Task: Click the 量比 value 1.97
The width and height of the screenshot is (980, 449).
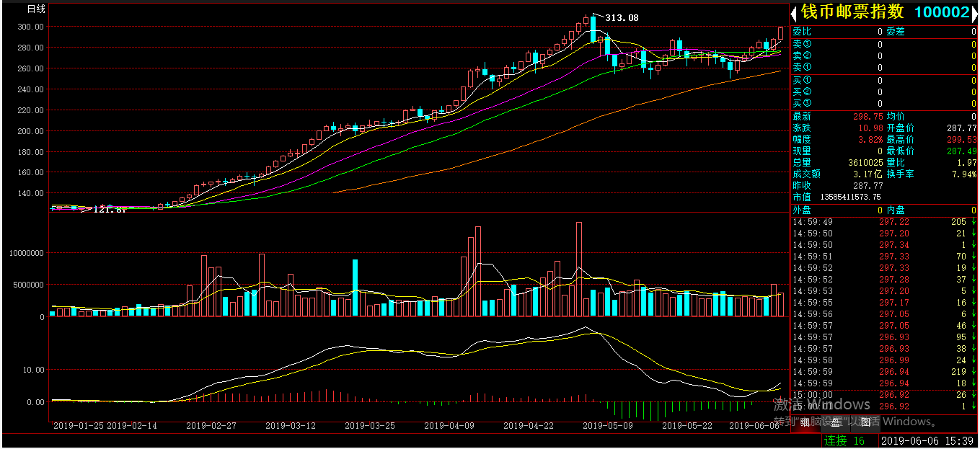Action: (x=966, y=163)
